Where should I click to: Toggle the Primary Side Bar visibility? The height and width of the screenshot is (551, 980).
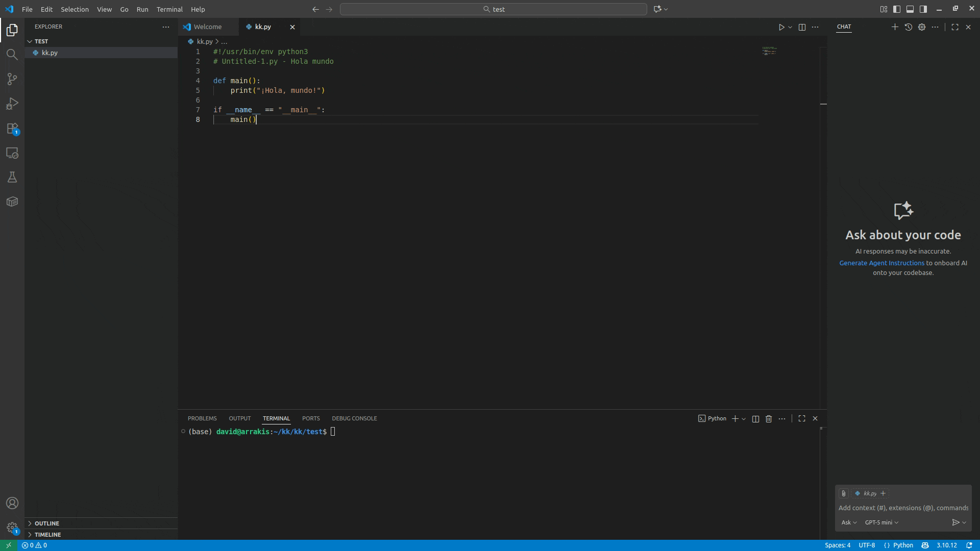897,9
